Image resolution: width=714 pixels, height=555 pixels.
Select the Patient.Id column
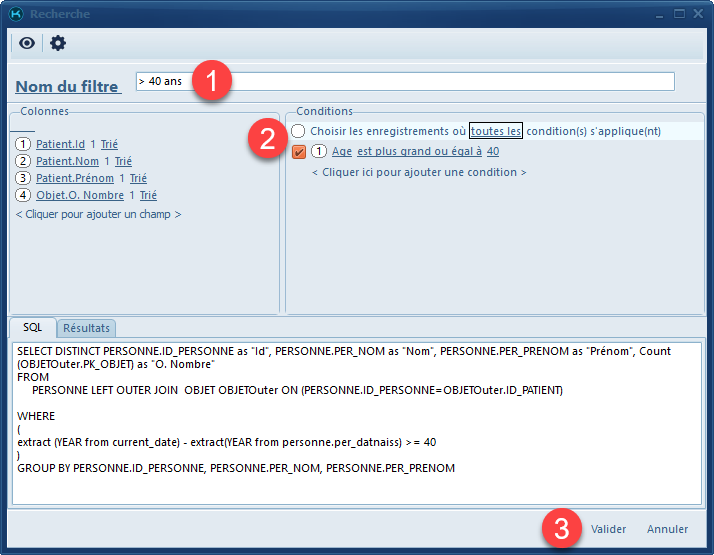click(x=60, y=144)
